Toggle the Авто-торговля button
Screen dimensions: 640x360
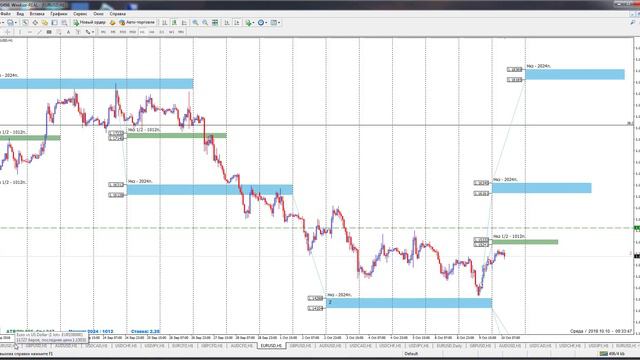pos(137,22)
